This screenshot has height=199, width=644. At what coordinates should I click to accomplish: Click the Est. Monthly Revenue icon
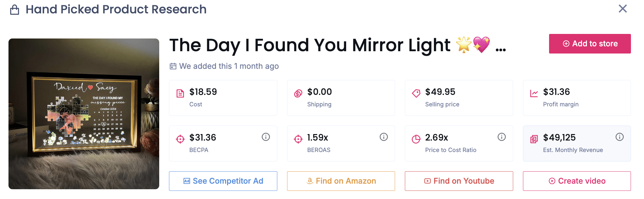pos(534,138)
